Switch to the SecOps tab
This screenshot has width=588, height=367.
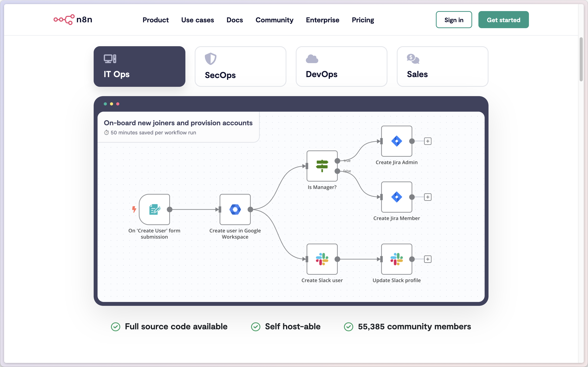tap(240, 66)
